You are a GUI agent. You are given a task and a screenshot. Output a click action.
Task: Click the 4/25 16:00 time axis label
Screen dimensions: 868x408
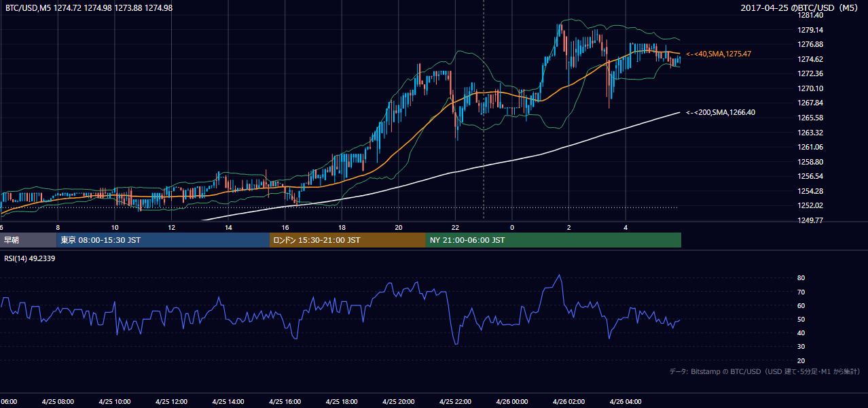point(285,401)
